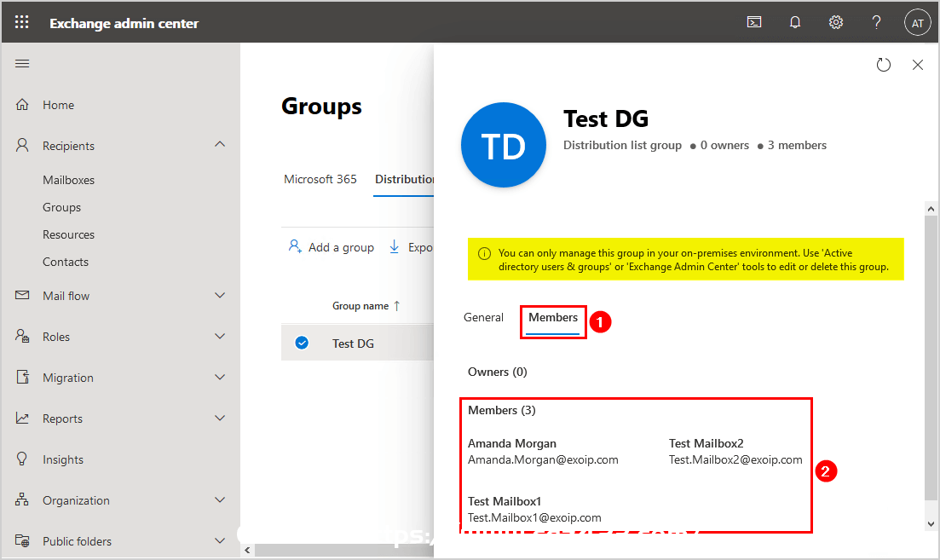Image resolution: width=940 pixels, height=560 pixels.
Task: Open Contacts under Recipients
Action: 66,262
